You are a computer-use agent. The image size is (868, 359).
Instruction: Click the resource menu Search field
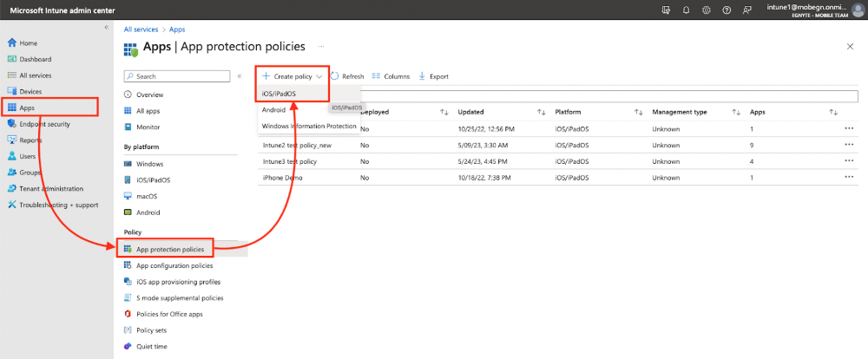tap(176, 76)
